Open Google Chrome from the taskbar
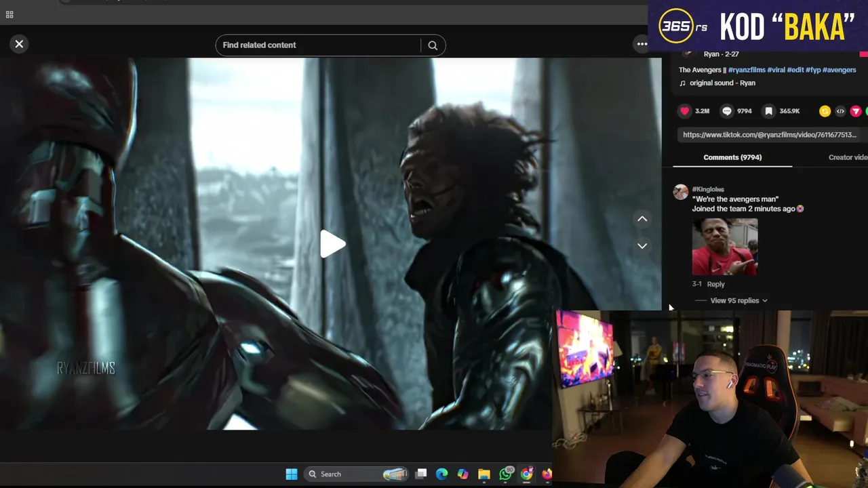Screen dimensions: 868x488 [x=526, y=474]
